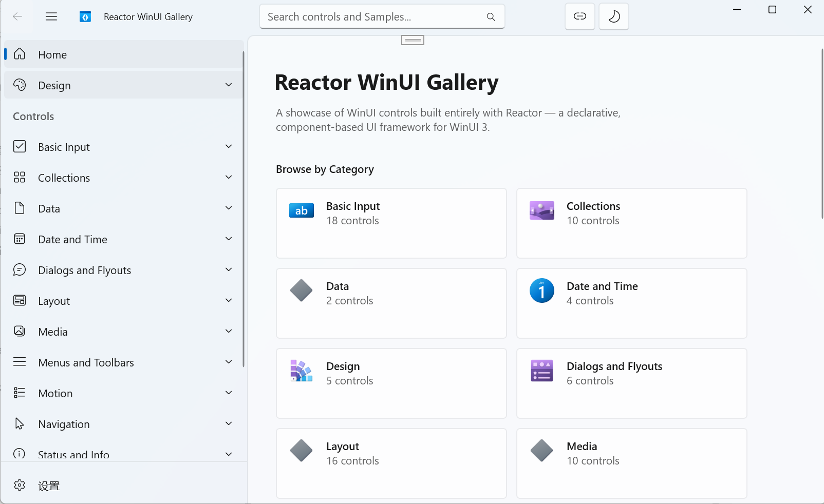Click the Collections grid icon in sidebar
The image size is (824, 504).
coord(20,177)
